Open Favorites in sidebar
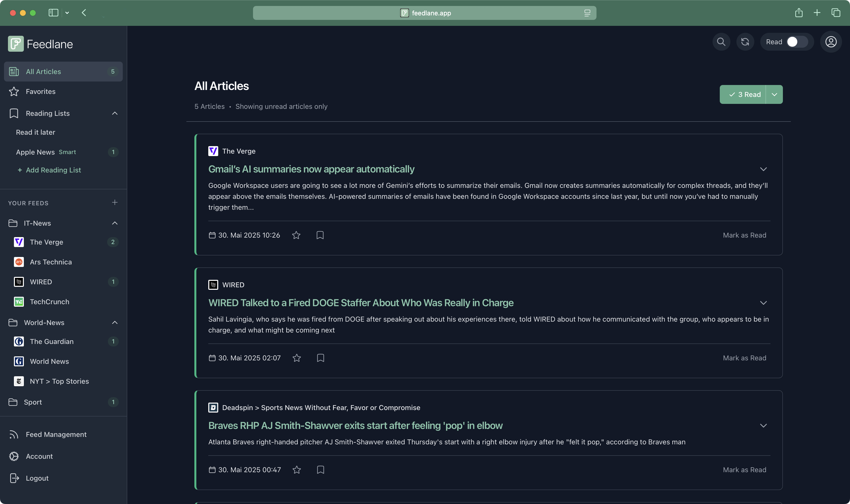 click(x=63, y=91)
